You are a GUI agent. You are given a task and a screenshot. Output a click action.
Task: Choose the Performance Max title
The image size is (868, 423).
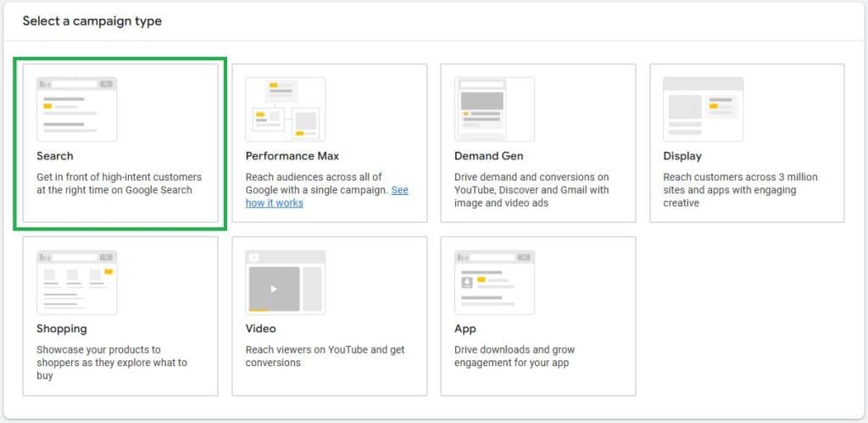point(292,156)
